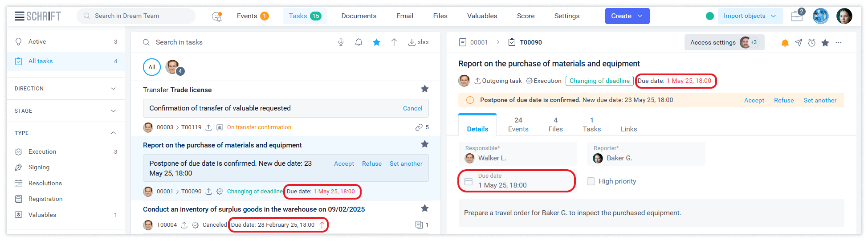The image size is (868, 241).
Task: Cancel the transfer confirmation request
Action: [412, 108]
